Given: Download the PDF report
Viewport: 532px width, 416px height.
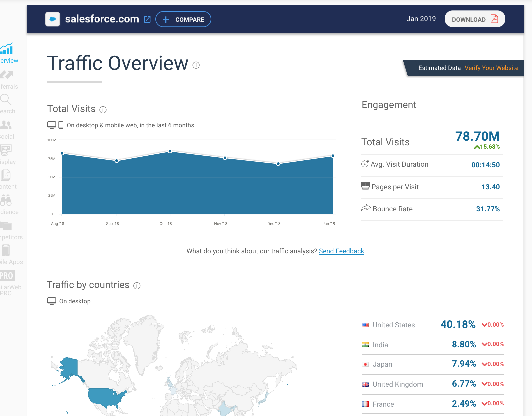Looking at the screenshot, I should coord(475,19).
